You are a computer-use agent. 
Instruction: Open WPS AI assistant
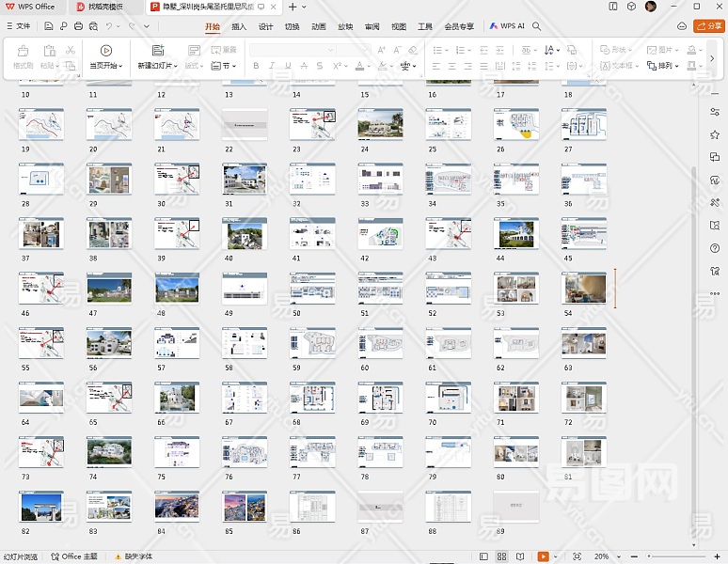pyautogui.click(x=507, y=26)
